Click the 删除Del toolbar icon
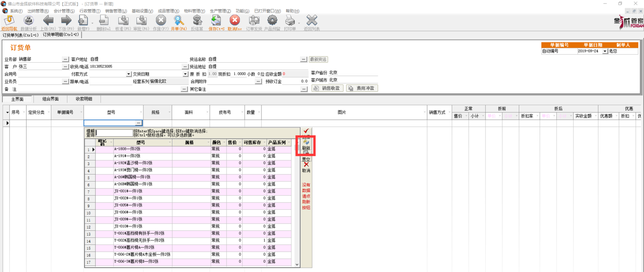The height and width of the screenshot is (272, 644). click(x=103, y=21)
